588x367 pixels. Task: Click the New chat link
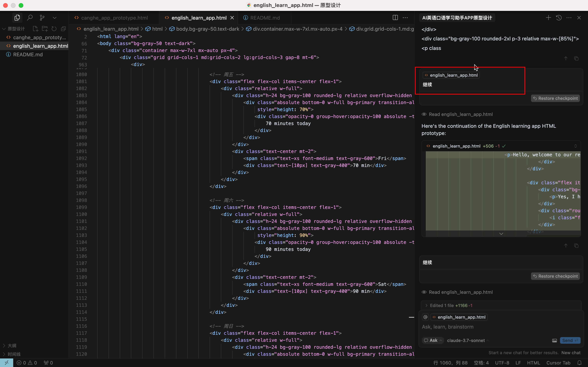(571, 352)
